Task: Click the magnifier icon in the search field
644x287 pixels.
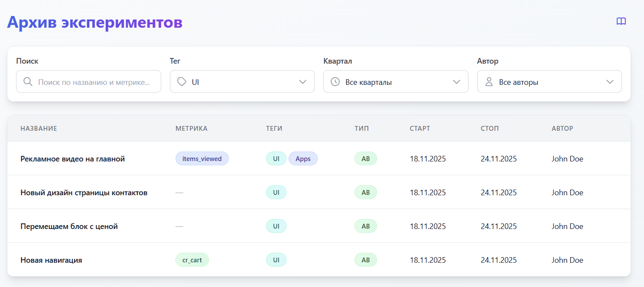Action: (x=27, y=81)
